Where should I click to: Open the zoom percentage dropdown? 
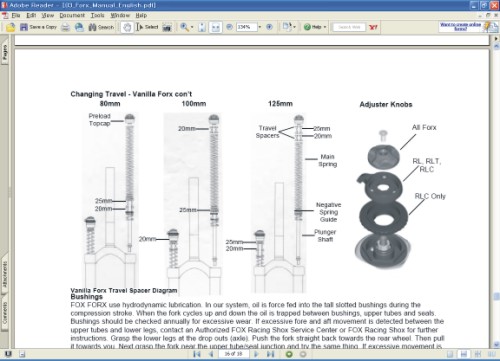point(260,27)
